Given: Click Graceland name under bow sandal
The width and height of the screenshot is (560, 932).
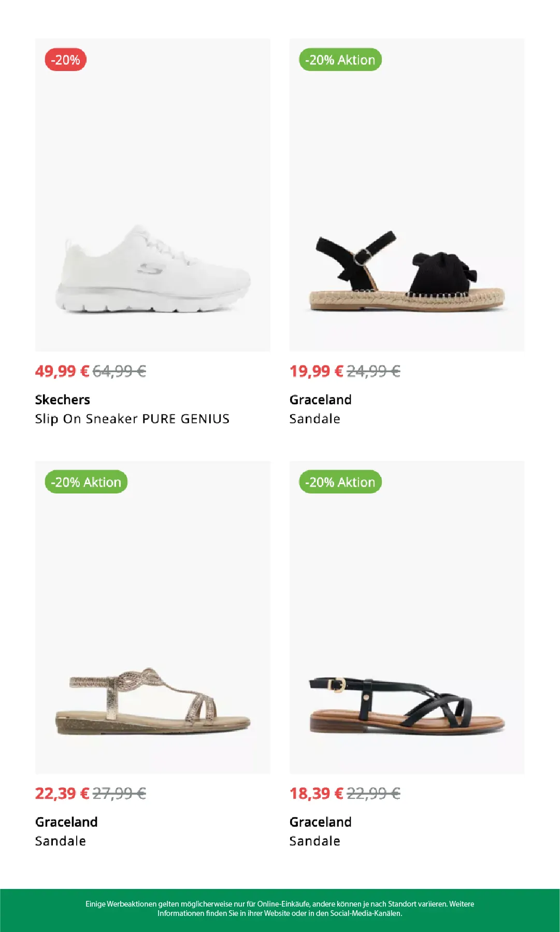Looking at the screenshot, I should (x=321, y=400).
